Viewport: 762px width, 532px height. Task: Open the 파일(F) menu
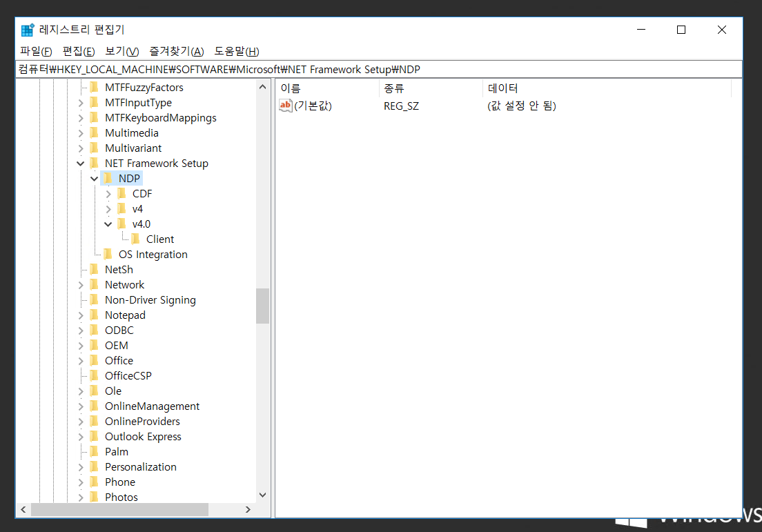click(36, 51)
